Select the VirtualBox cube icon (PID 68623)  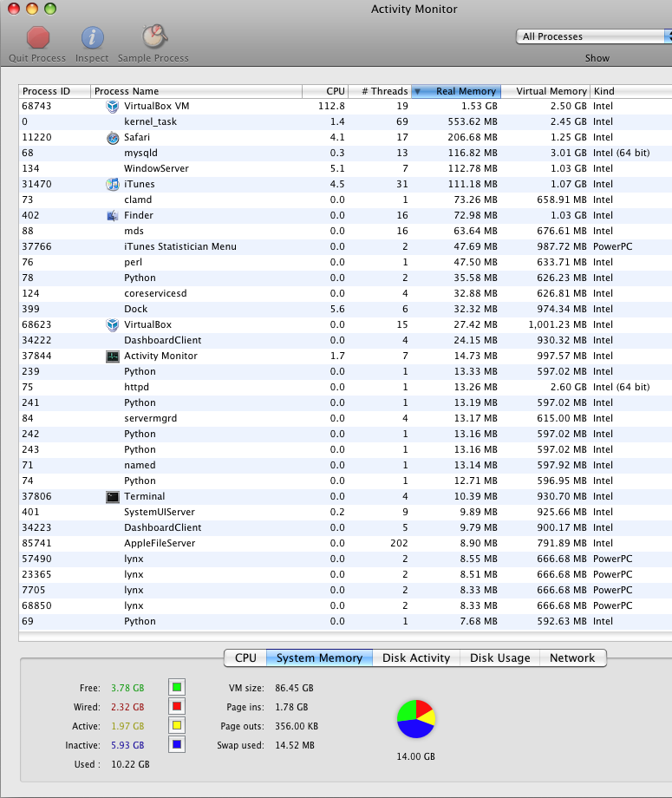113,324
